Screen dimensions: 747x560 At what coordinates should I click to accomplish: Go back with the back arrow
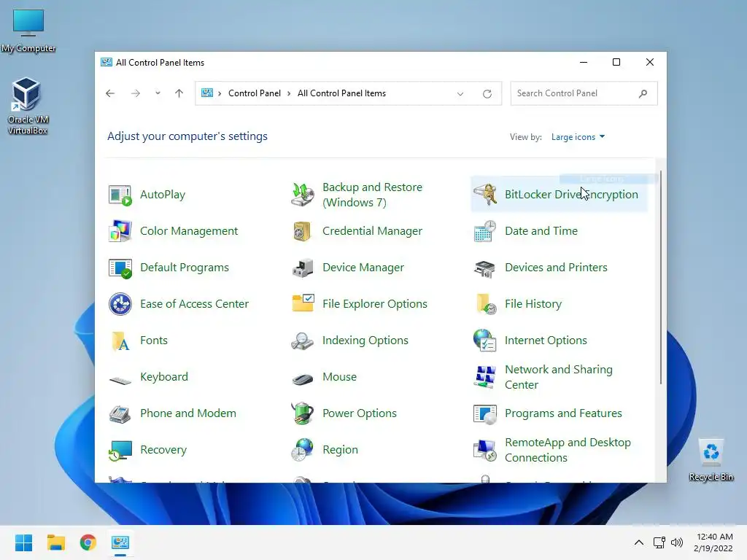click(x=110, y=93)
